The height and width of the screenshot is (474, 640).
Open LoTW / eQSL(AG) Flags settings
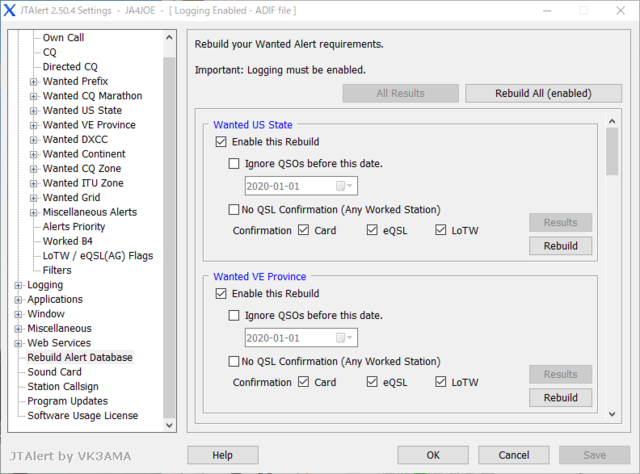pos(98,256)
